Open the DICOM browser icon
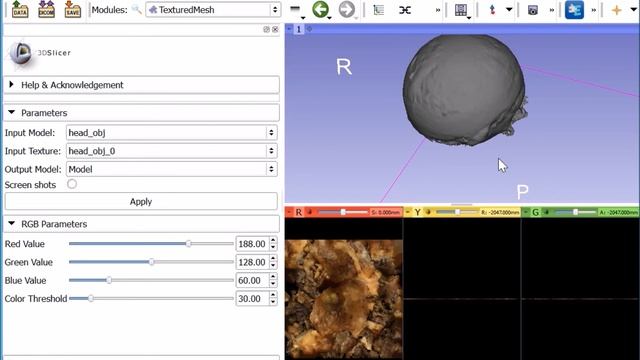This screenshot has height=360, width=640. tap(46, 9)
